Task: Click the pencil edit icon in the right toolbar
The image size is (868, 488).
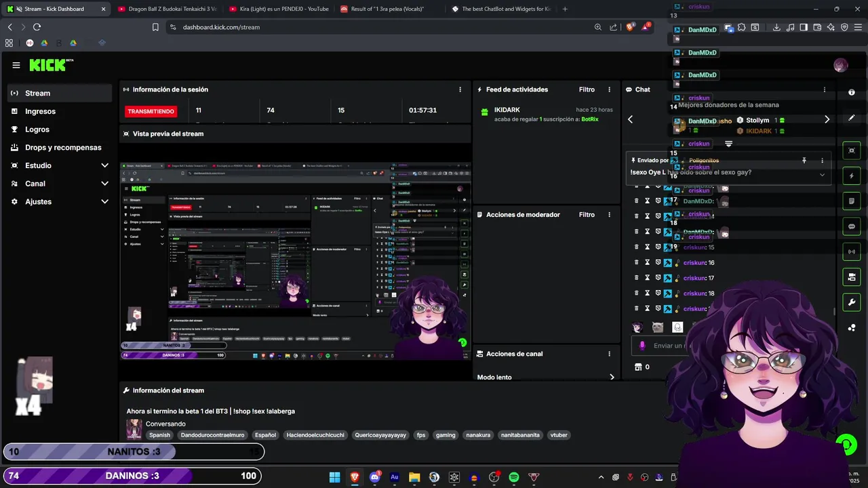Action: coord(852,118)
